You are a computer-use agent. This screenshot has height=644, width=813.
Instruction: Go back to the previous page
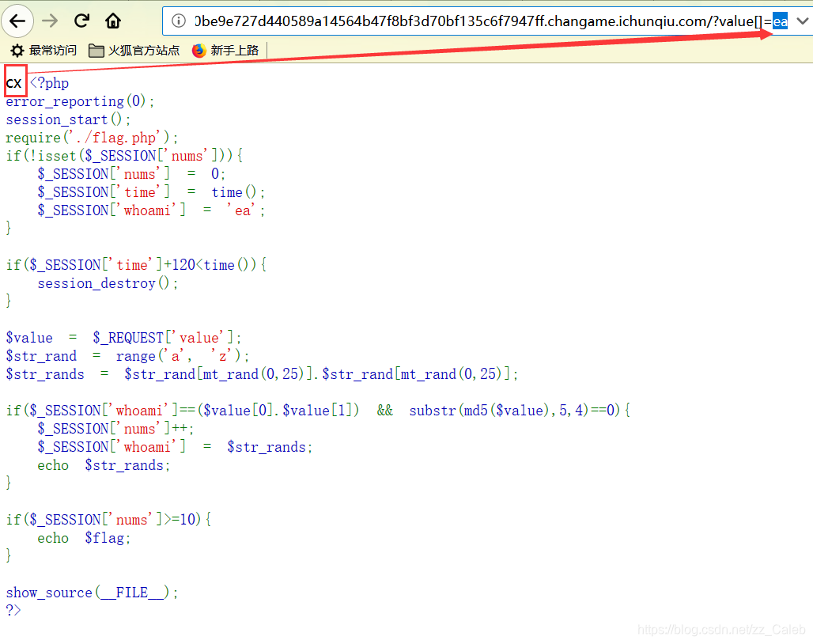coord(17,21)
